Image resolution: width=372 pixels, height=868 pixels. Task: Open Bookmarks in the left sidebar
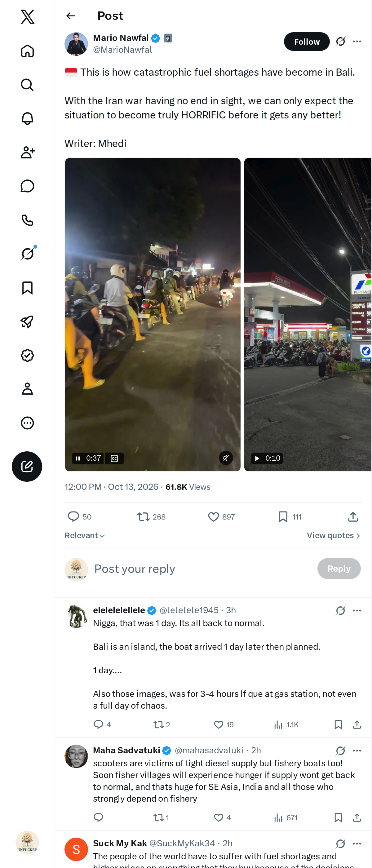(x=27, y=288)
